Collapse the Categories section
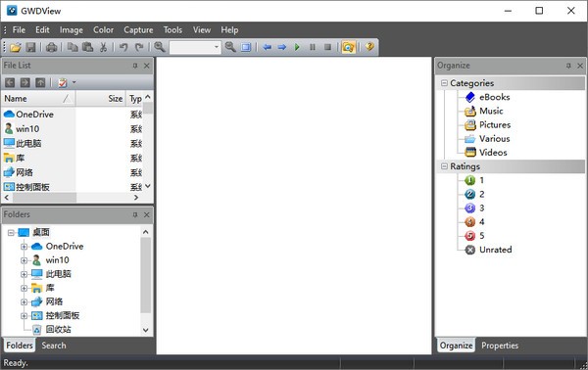The height and width of the screenshot is (370, 588). [x=444, y=83]
